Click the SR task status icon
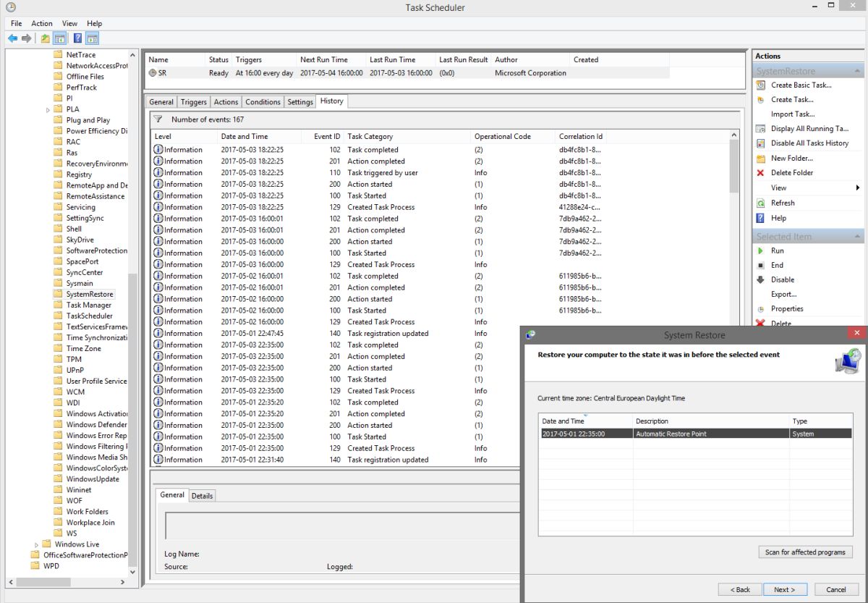 pyautogui.click(x=153, y=73)
